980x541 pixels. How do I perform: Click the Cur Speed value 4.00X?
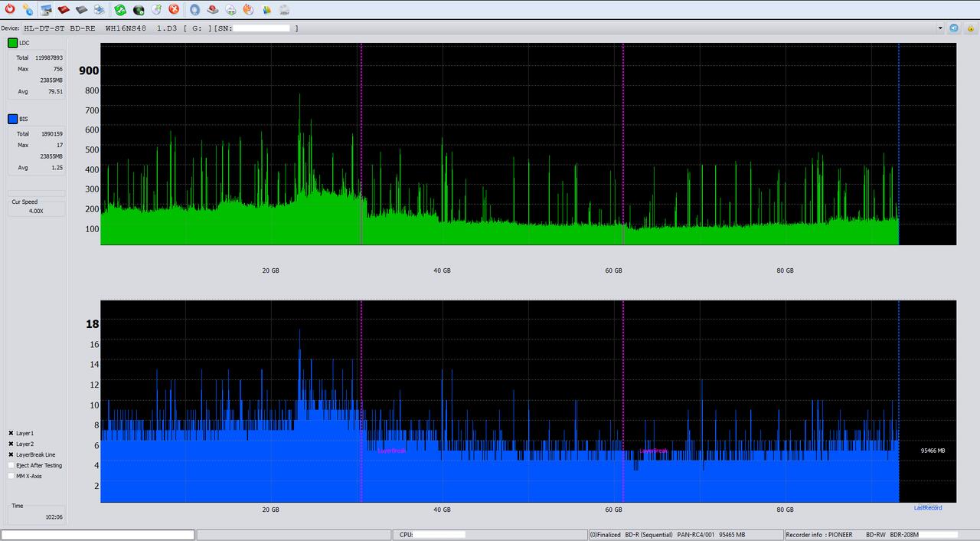click(x=36, y=211)
